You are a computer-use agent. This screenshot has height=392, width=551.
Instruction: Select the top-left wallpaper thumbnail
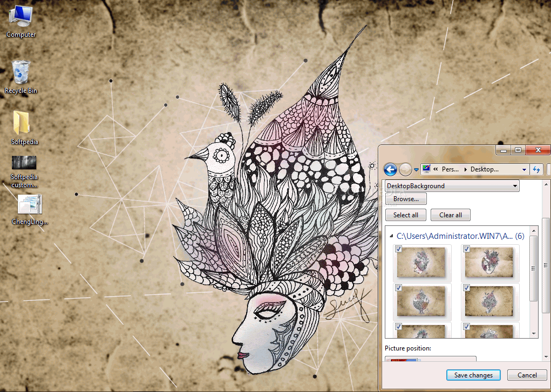421,263
